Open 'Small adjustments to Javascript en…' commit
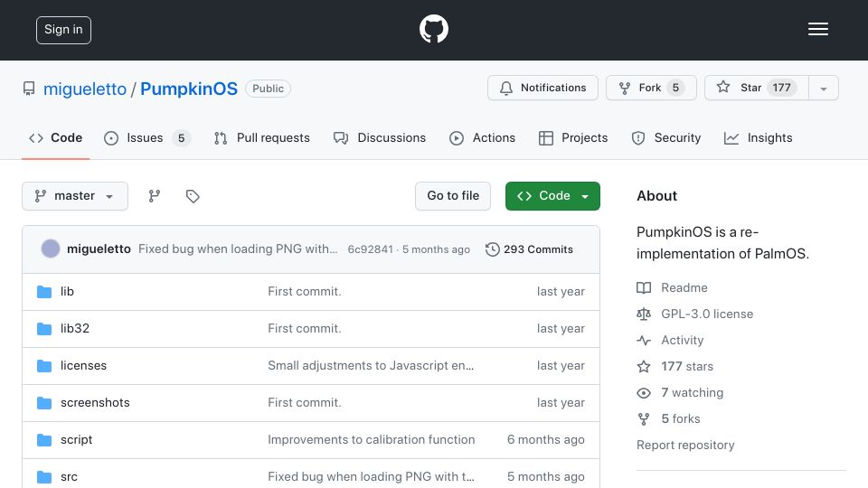The width and height of the screenshot is (868, 488). [x=371, y=366]
